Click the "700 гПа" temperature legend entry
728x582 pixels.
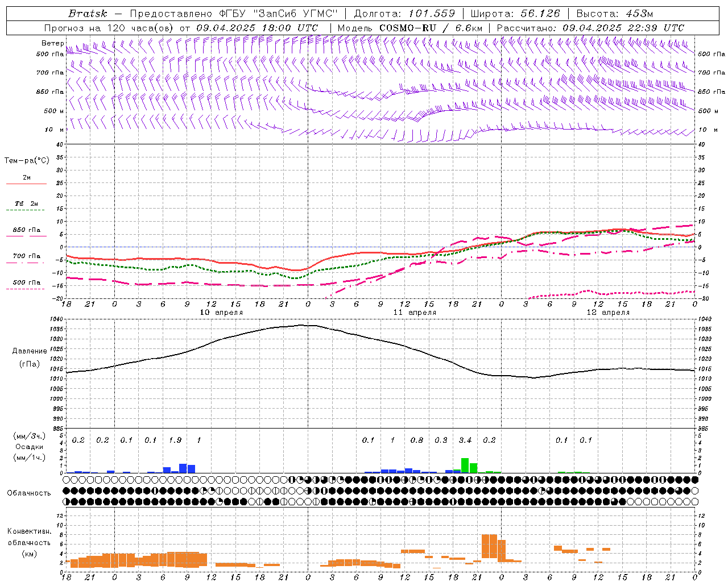[x=27, y=256]
